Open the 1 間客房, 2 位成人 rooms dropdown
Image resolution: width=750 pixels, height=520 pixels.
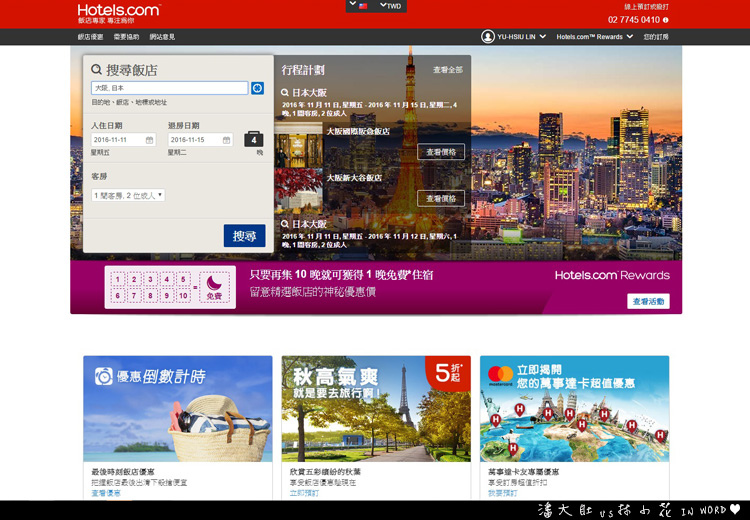tap(128, 195)
